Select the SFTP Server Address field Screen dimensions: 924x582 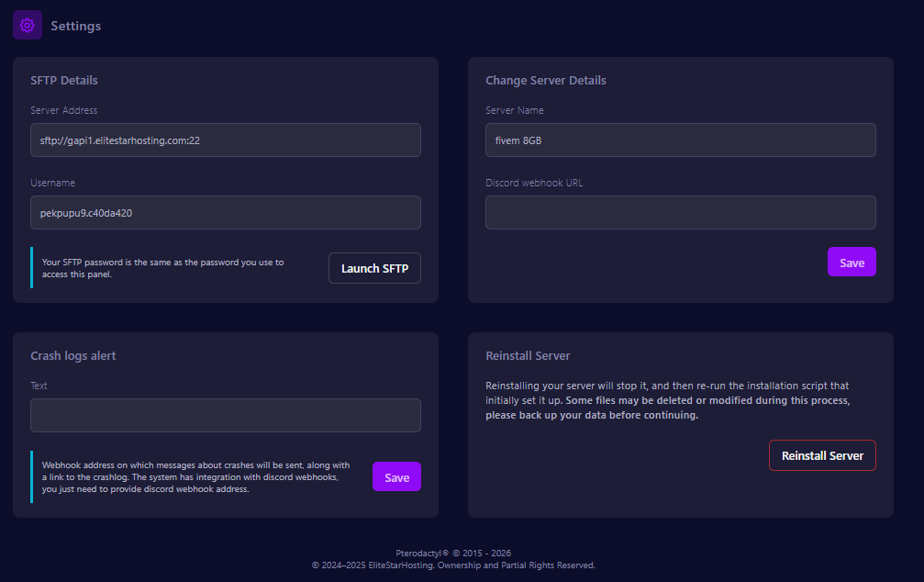pyautogui.click(x=225, y=140)
